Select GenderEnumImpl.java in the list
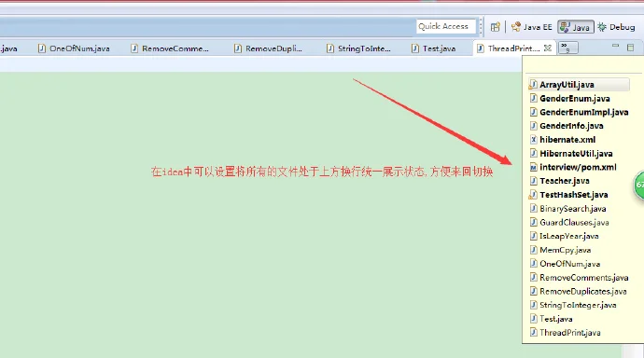Viewport: 644px width, 358px height. (579, 112)
